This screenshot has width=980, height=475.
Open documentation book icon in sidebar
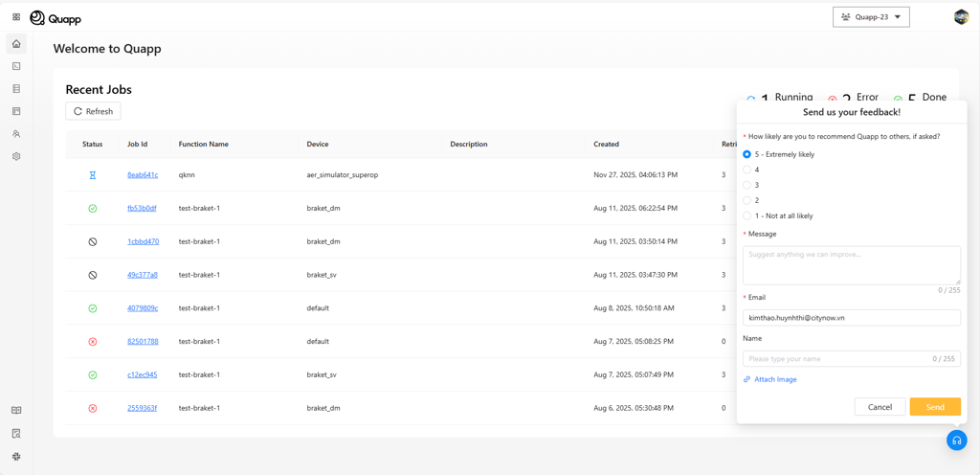16,410
